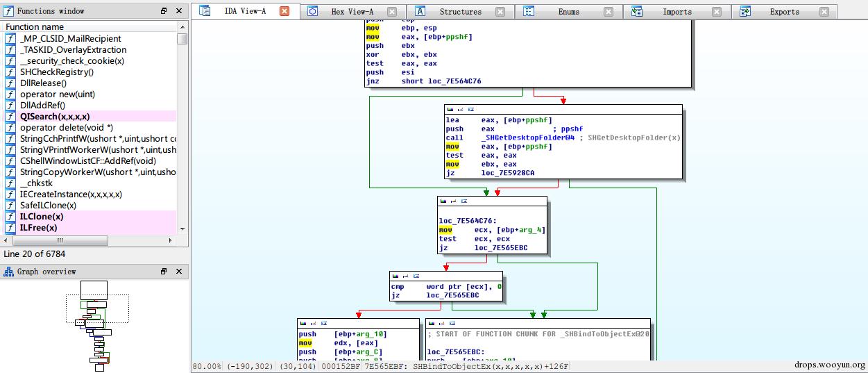The height and width of the screenshot is (373, 868).
Task: Close the Hex View-A tab
Action: coord(392,12)
